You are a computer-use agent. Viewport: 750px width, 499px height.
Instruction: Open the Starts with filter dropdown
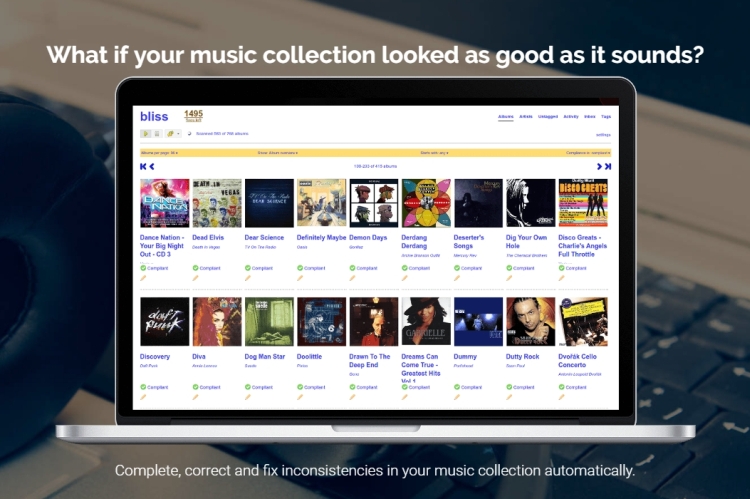pyautogui.click(x=434, y=153)
